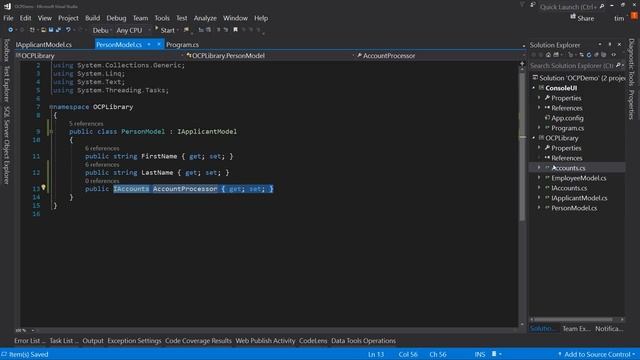The width and height of the screenshot is (640, 360).
Task: Toggle Sync with Active Document in Solution Explorer
Action: coord(581,55)
